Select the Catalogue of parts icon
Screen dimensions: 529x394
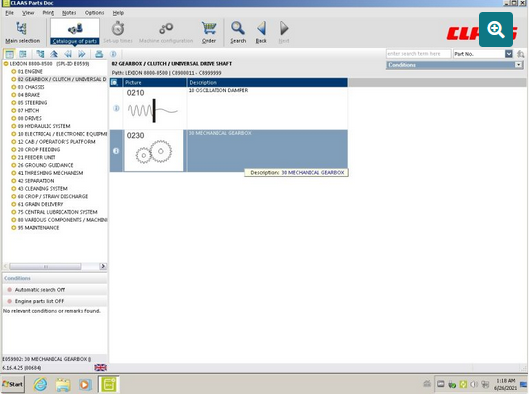coord(75,32)
